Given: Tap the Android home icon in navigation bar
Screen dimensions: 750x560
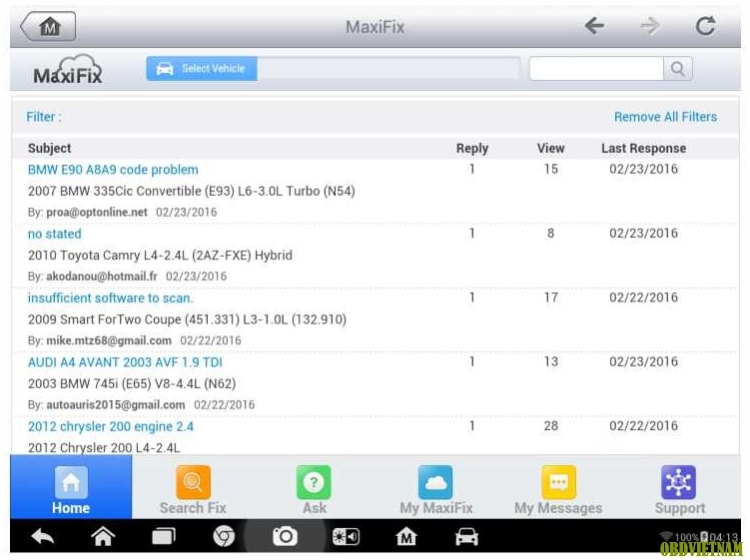Looking at the screenshot, I should [x=103, y=537].
